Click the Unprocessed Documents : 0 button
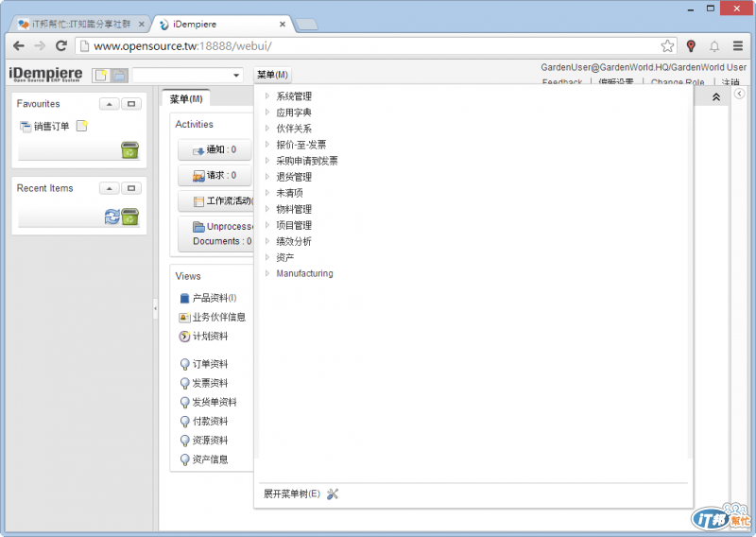The image size is (756, 537). click(x=215, y=234)
